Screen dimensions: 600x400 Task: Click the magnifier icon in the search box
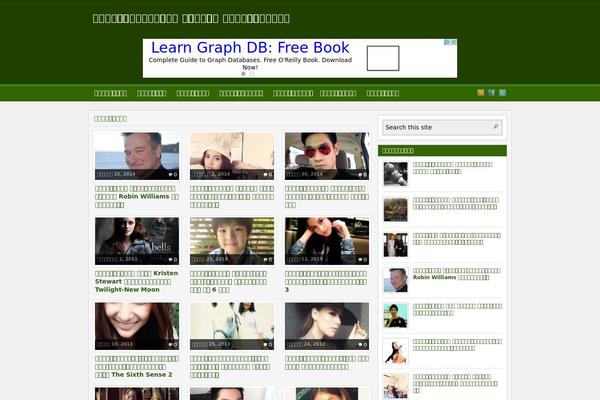[496, 127]
